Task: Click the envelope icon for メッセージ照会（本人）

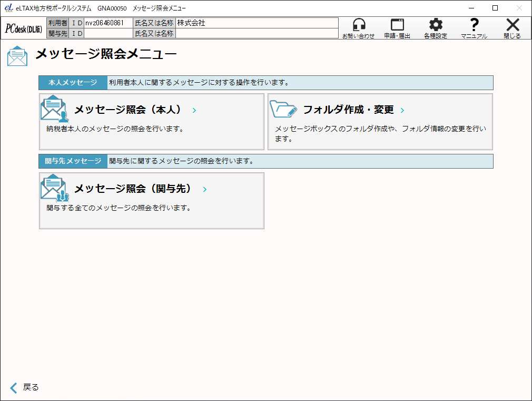Action: pyautogui.click(x=54, y=109)
